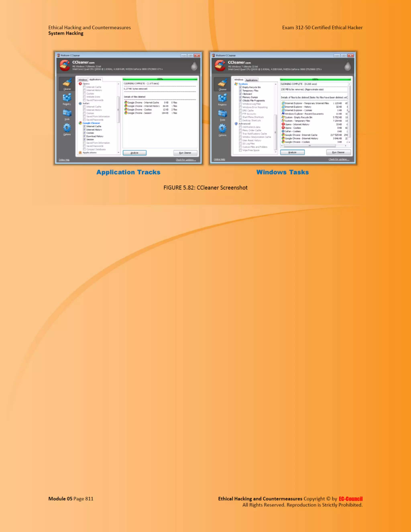The width and height of the screenshot is (411, 532).
Task: Open Tools toolbox icon in Application Tracks window
Action: pyautogui.click(x=67, y=113)
